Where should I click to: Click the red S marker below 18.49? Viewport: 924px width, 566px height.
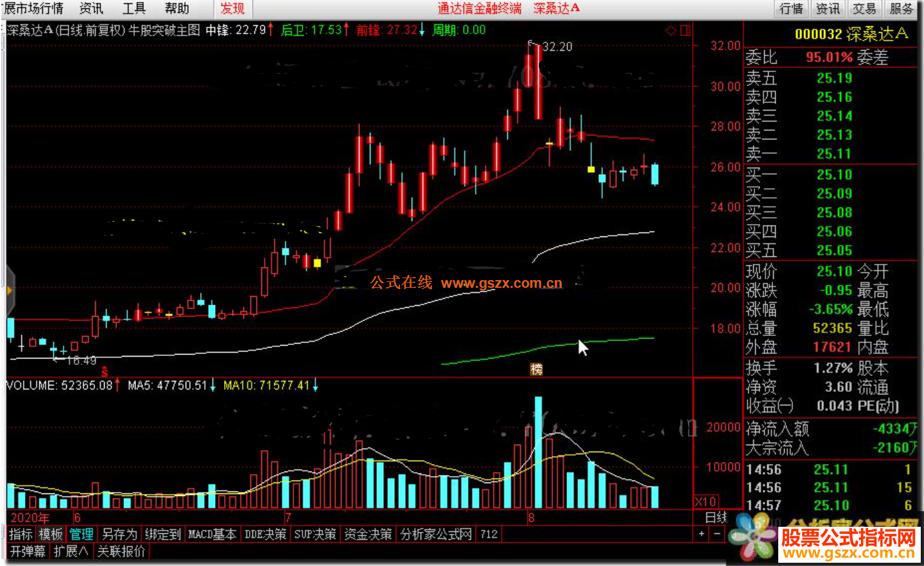(104, 371)
